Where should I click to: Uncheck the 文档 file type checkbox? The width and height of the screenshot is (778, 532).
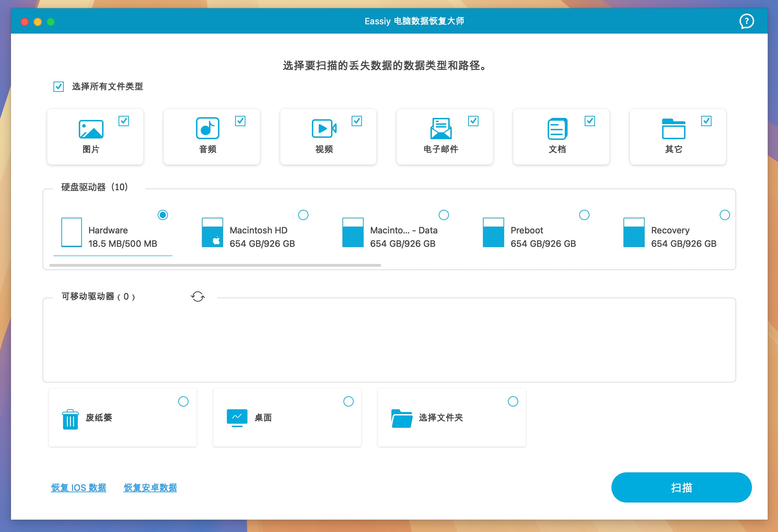590,121
